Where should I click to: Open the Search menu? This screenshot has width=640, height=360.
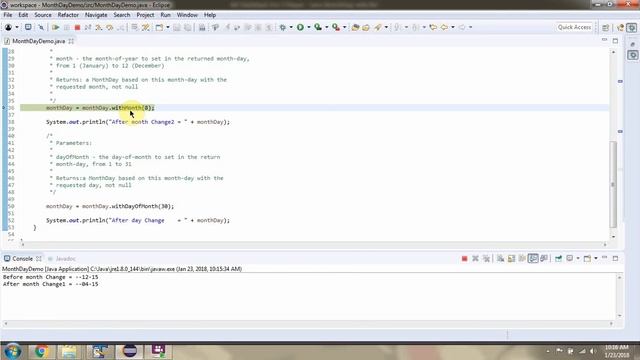pyautogui.click(x=122, y=15)
